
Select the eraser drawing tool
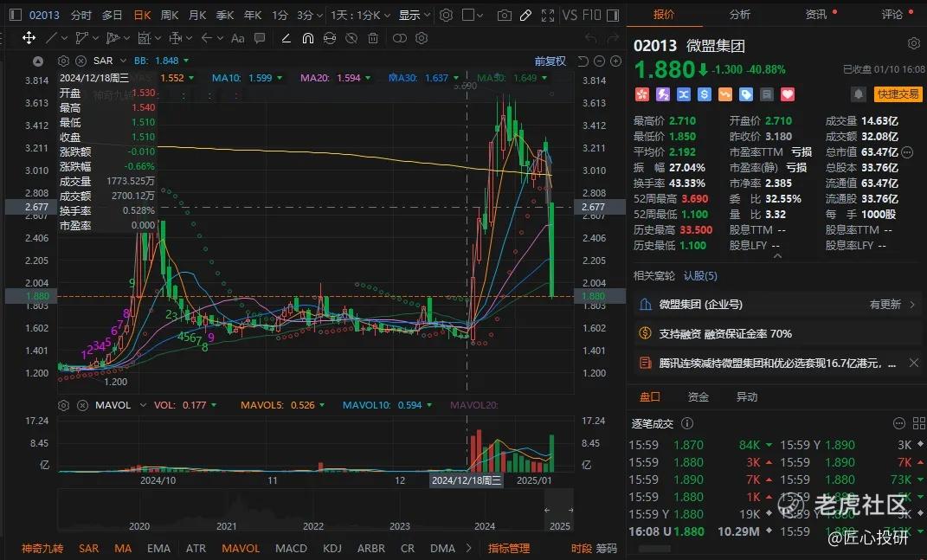click(x=286, y=38)
